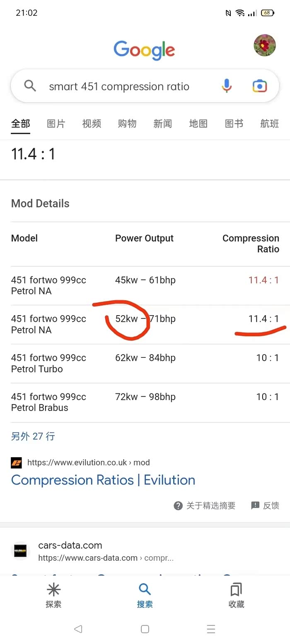This screenshot has width=290, height=644.
Task: Open the Compression Ratios | Evilution link
Action: (x=103, y=480)
